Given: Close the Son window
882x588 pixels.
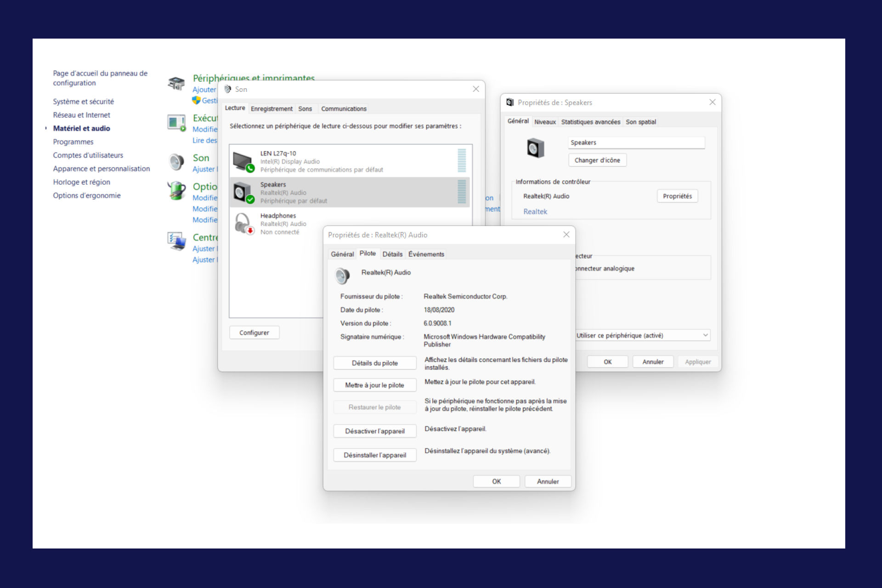Looking at the screenshot, I should [476, 89].
